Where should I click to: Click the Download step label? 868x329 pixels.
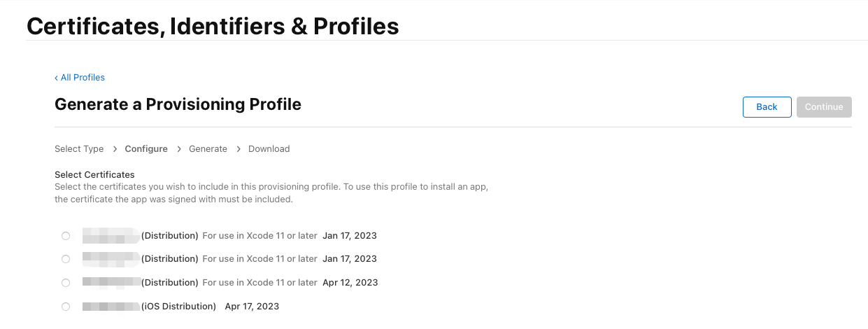pos(269,149)
